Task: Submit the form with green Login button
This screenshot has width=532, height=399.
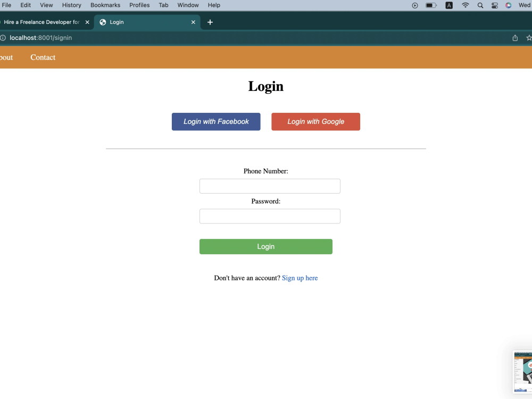Action: pos(265,246)
